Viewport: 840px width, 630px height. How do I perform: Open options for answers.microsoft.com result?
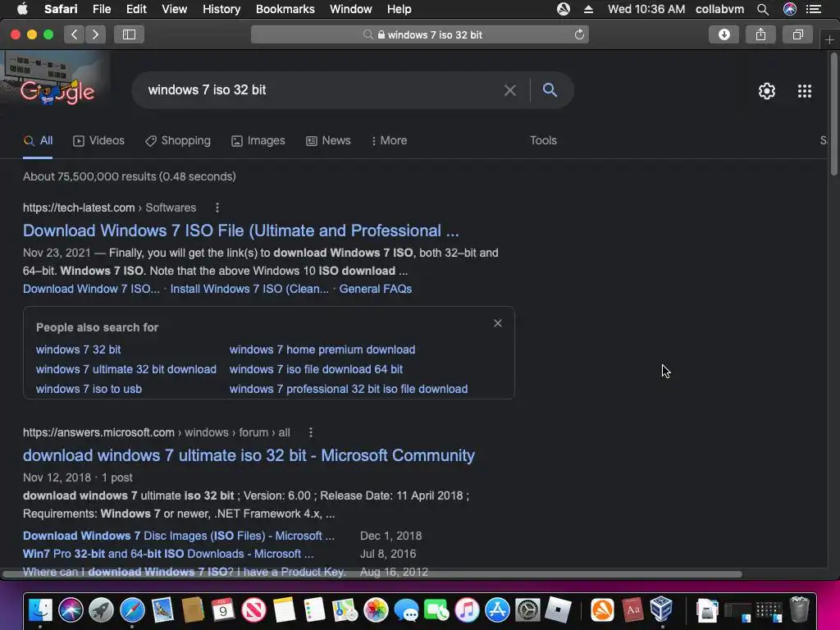[311, 432]
